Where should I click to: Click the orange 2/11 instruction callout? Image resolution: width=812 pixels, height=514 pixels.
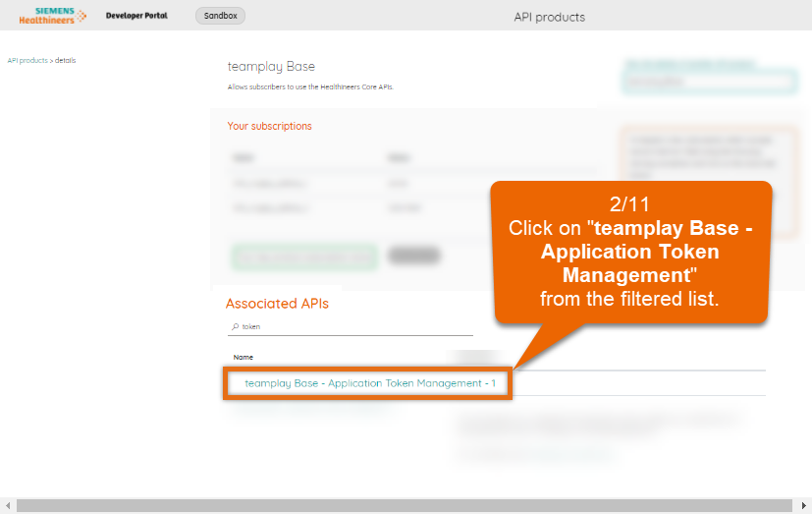coord(630,252)
